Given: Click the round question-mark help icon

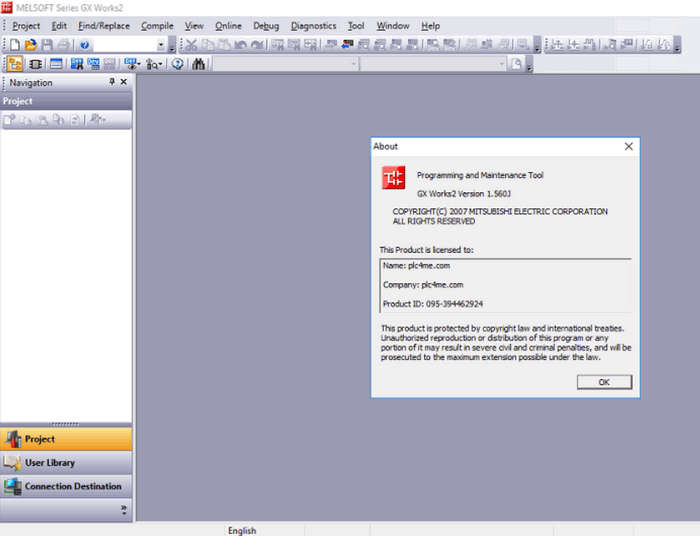Looking at the screenshot, I should (x=178, y=64).
